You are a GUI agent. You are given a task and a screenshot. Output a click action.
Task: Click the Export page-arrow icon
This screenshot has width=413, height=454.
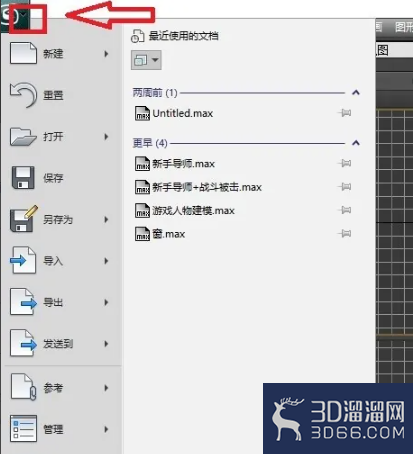coord(23,302)
